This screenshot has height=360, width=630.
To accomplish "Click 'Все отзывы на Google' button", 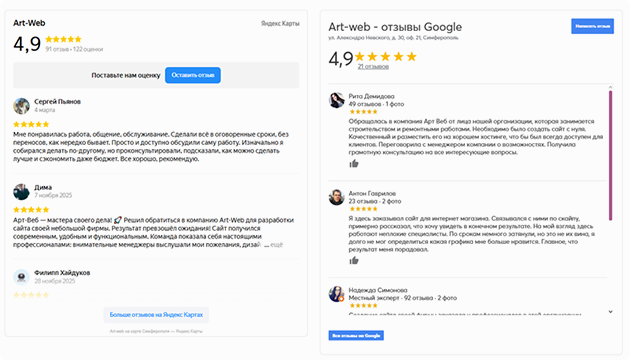I will (356, 335).
